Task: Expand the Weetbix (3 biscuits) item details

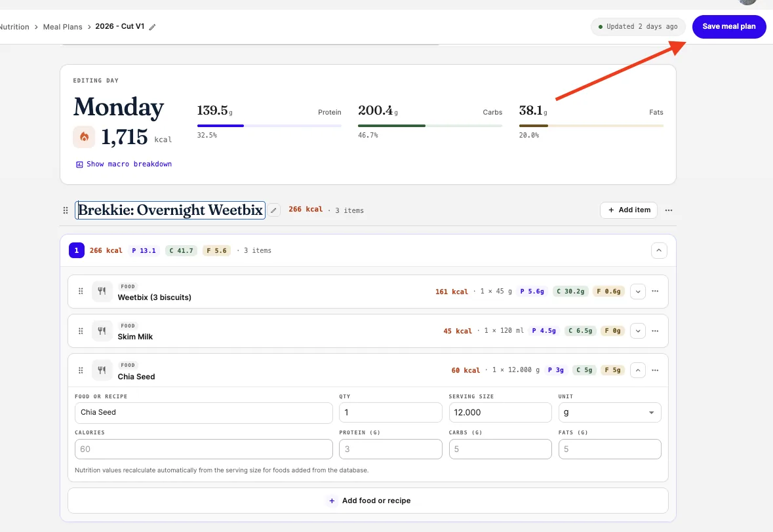Action: click(x=638, y=291)
